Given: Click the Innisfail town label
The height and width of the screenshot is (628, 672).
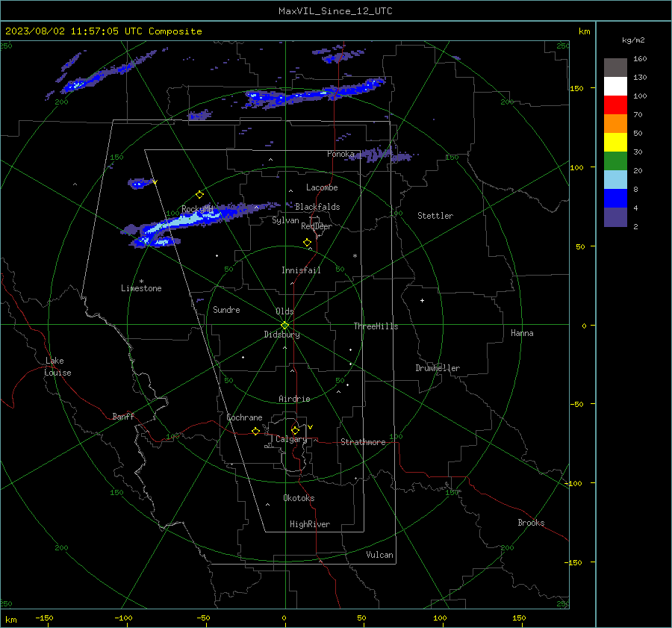Looking at the screenshot, I should [301, 270].
